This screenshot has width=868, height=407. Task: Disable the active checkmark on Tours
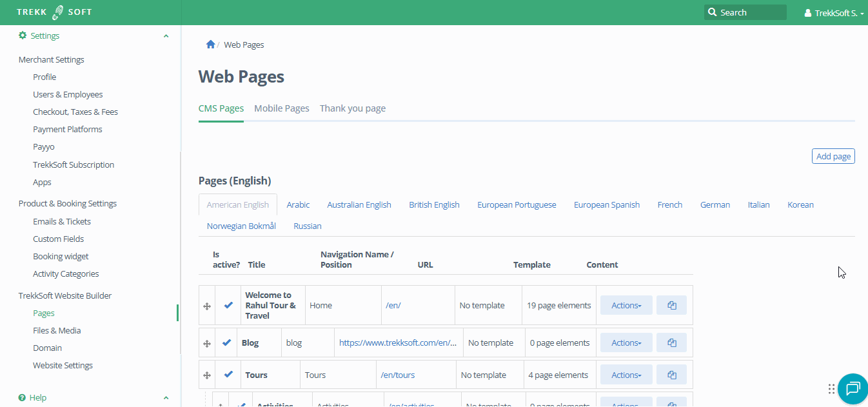click(227, 374)
